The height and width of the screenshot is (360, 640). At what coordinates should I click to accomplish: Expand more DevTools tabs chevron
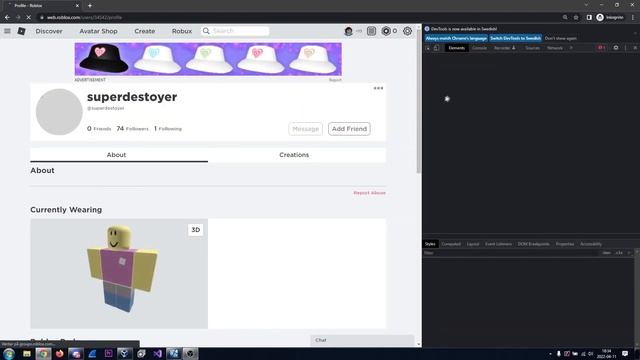tap(571, 48)
